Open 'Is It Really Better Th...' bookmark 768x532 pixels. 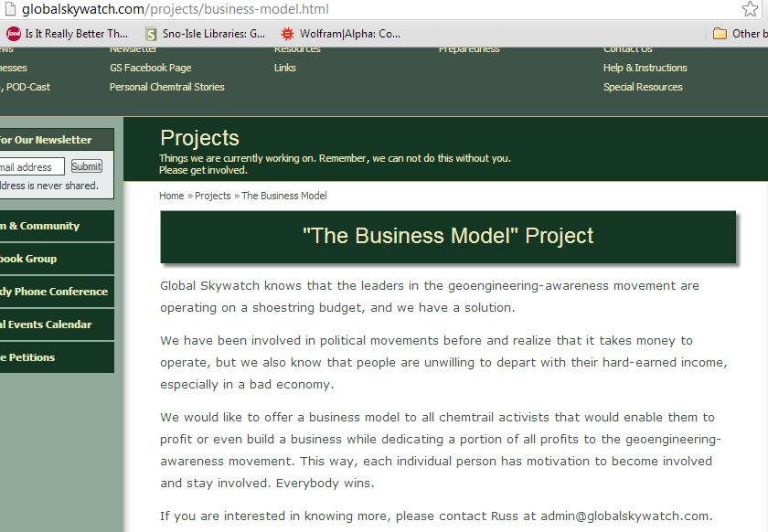(67, 34)
